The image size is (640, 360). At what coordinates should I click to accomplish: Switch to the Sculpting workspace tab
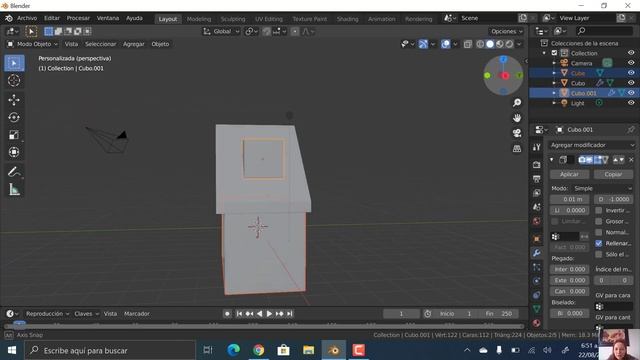233,19
